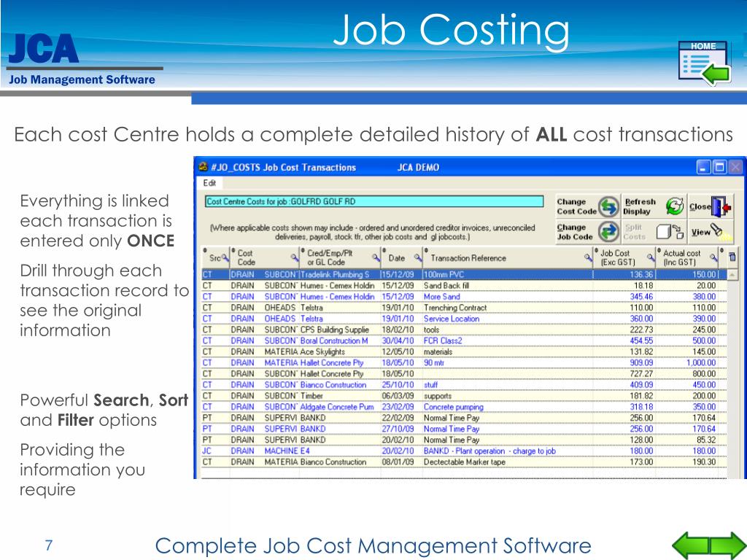Image resolution: width=747 pixels, height=560 pixels.
Task: Select the 'FCR Class2' transaction
Action: point(465,341)
